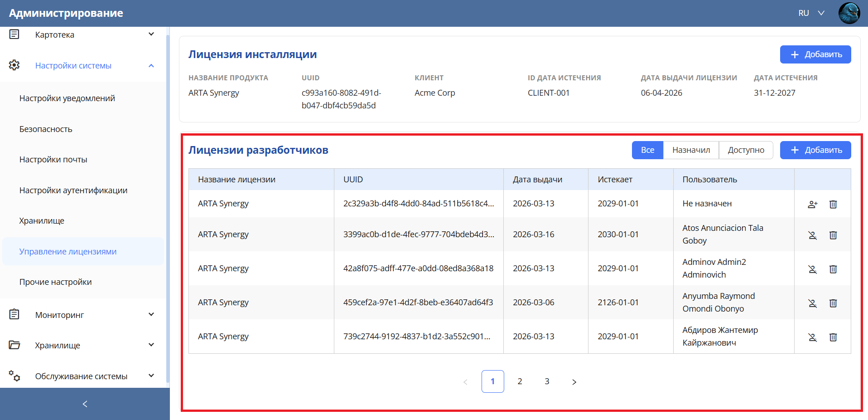Screen dimensions: 868x420
Task: Delete the unassigned license row
Action: click(833, 204)
